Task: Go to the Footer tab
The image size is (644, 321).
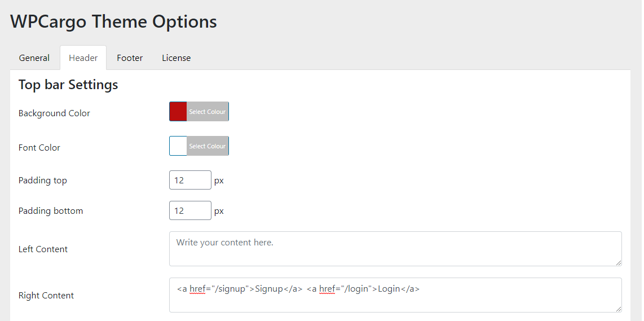Action: (x=130, y=58)
